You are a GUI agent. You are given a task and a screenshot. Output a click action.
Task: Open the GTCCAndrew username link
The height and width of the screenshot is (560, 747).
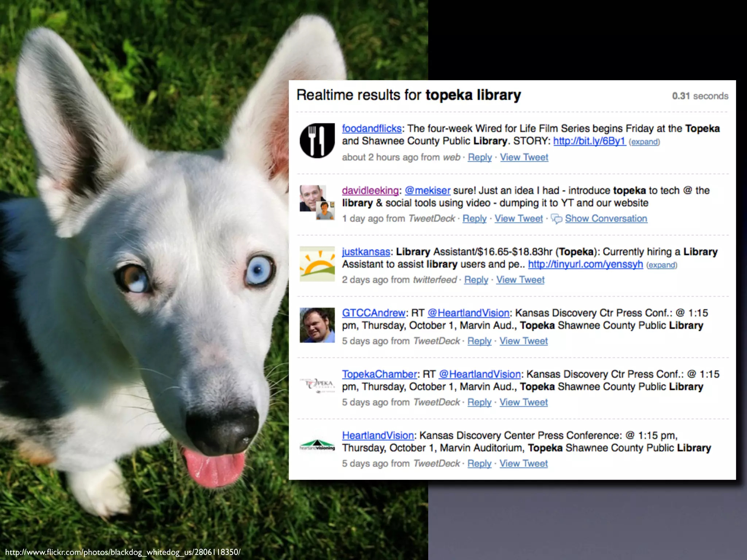pos(373,313)
